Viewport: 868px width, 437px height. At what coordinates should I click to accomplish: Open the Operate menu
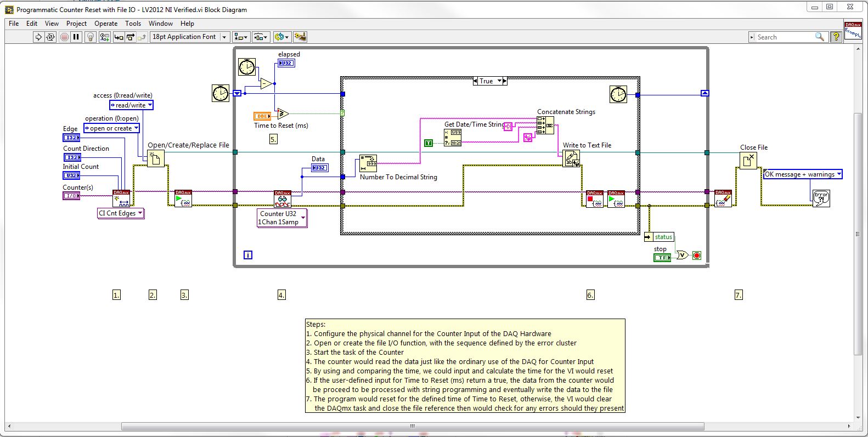point(106,24)
